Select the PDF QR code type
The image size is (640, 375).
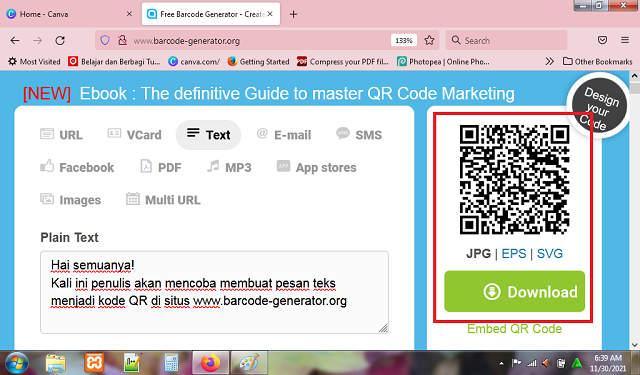[160, 167]
